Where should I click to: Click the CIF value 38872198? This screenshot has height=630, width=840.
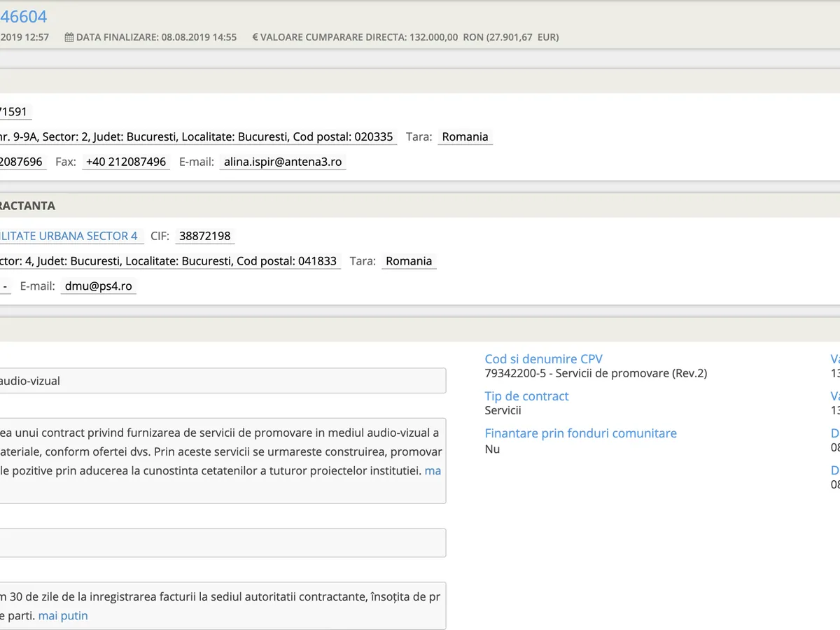pos(204,236)
